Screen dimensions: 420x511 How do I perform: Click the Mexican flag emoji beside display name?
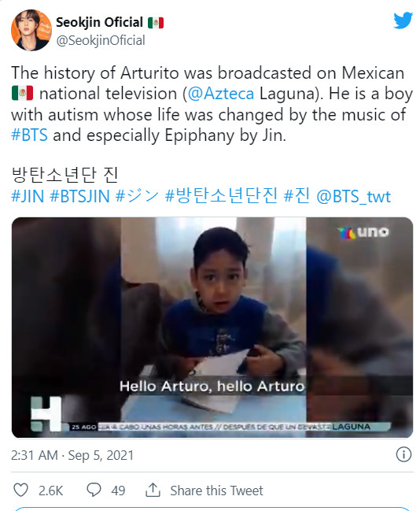156,23
